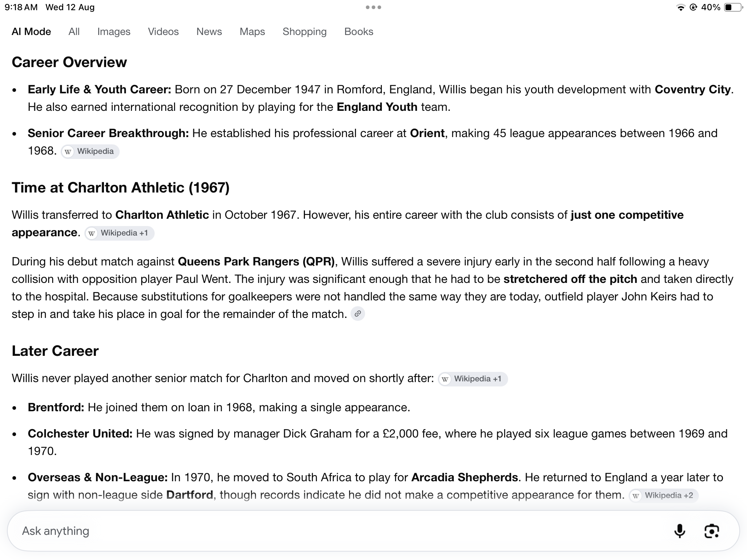This screenshot has height=560, width=747.
Task: Tap the battery indicator in status bar
Action: 733,7
